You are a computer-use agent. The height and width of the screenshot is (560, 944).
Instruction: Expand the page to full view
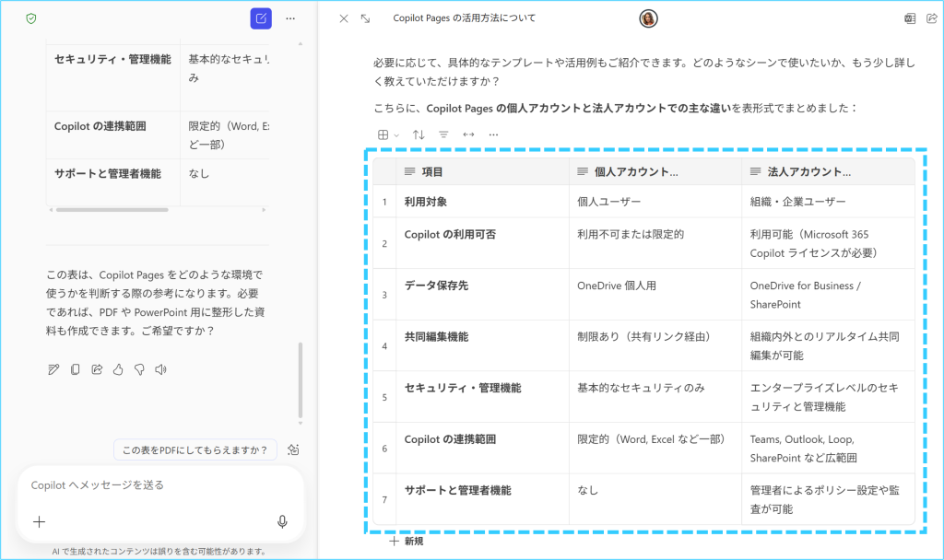point(365,18)
